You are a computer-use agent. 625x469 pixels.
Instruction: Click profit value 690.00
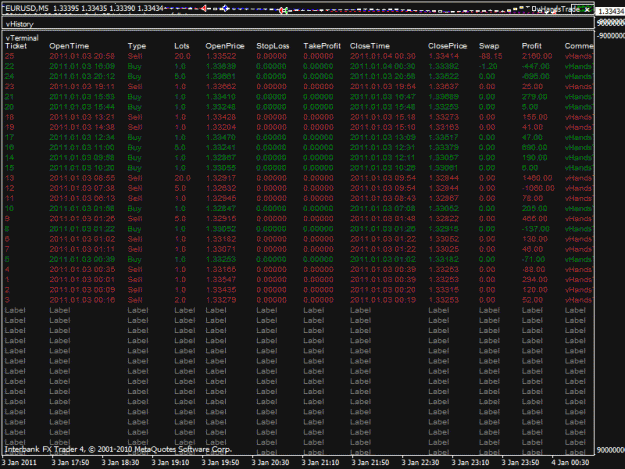(535, 148)
